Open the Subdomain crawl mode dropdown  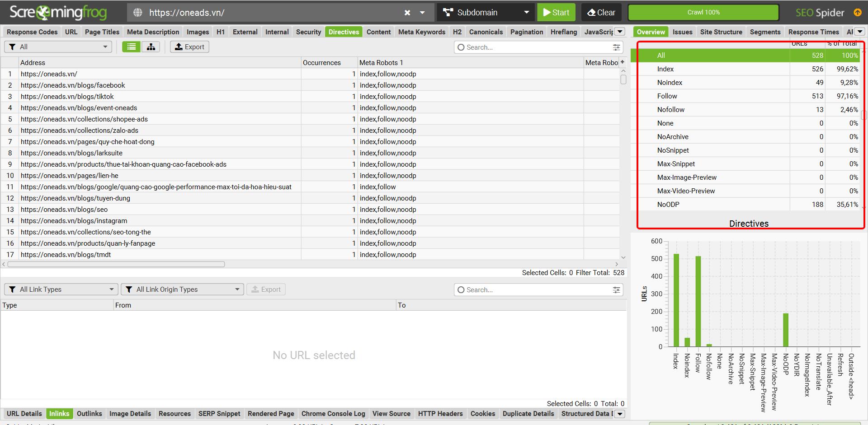coord(486,13)
